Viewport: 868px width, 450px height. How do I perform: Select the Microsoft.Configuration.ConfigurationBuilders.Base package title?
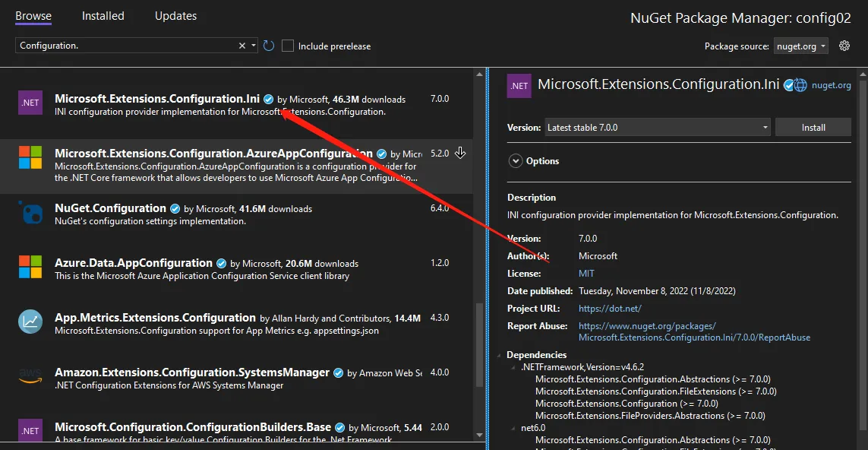pos(193,427)
